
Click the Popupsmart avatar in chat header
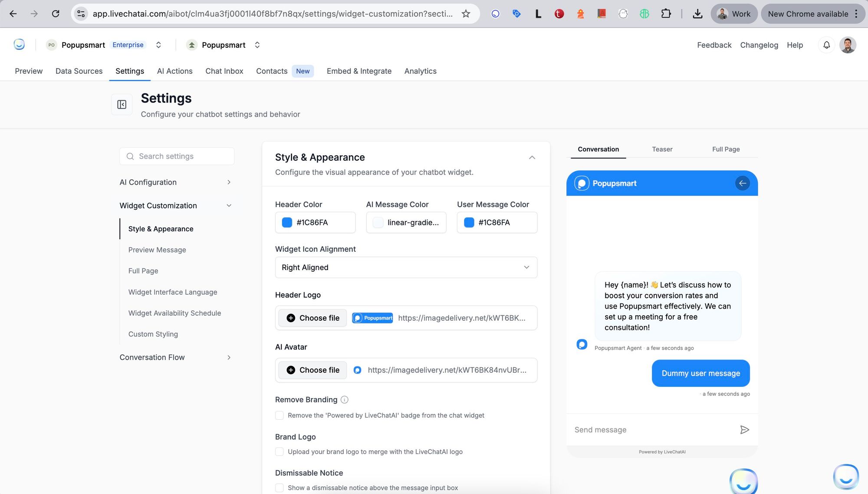click(582, 183)
